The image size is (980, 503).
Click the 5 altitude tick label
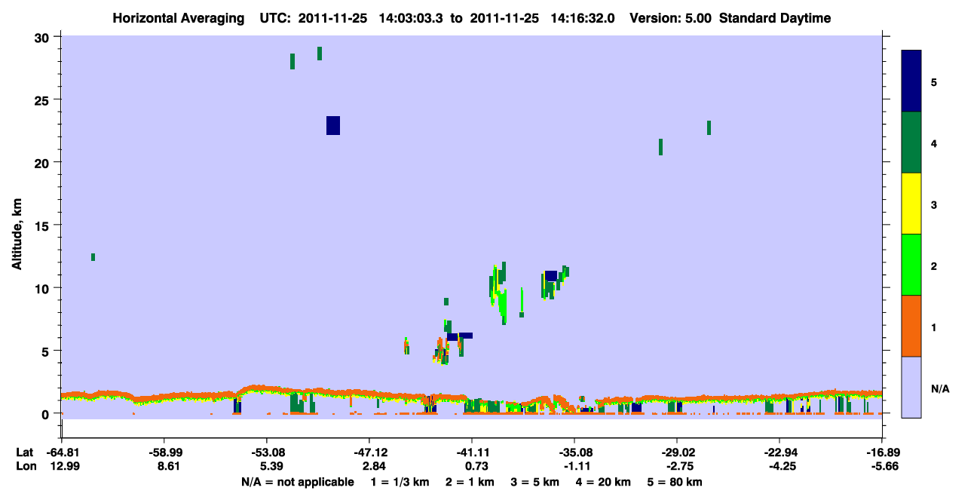pos(47,351)
